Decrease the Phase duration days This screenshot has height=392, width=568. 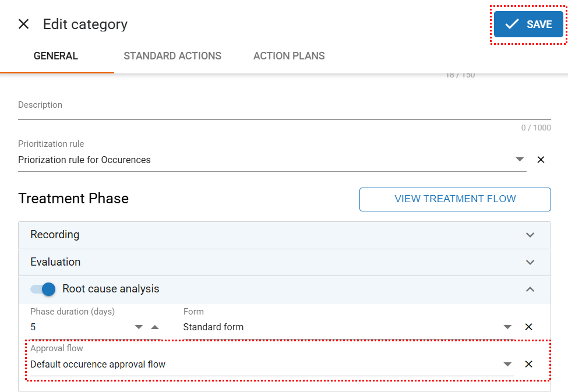click(139, 327)
